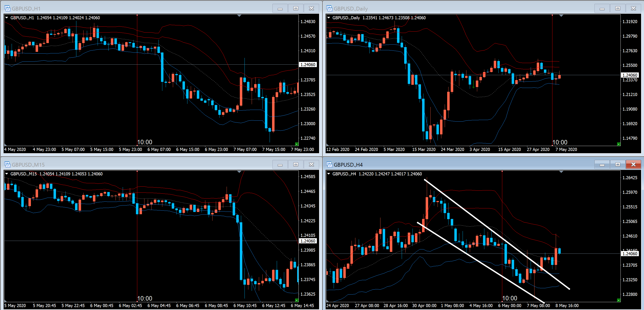
Task: Minimize the GBPUSD M15 chart window
Action: [x=280, y=164]
